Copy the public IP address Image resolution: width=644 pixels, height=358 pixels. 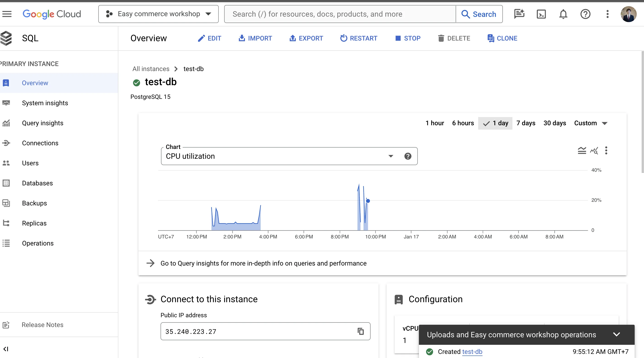click(361, 331)
